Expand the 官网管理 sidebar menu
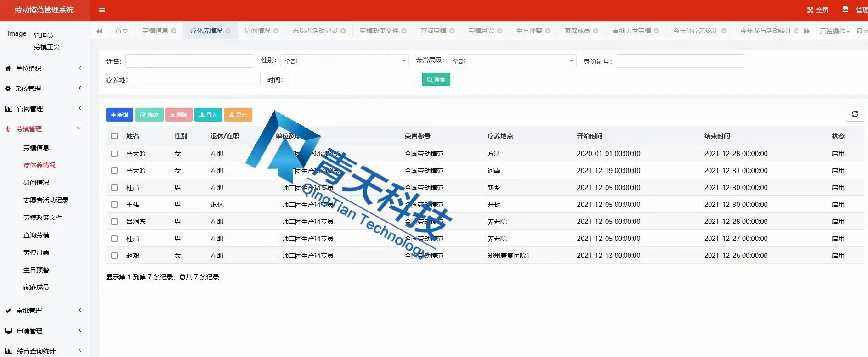 tap(45, 109)
